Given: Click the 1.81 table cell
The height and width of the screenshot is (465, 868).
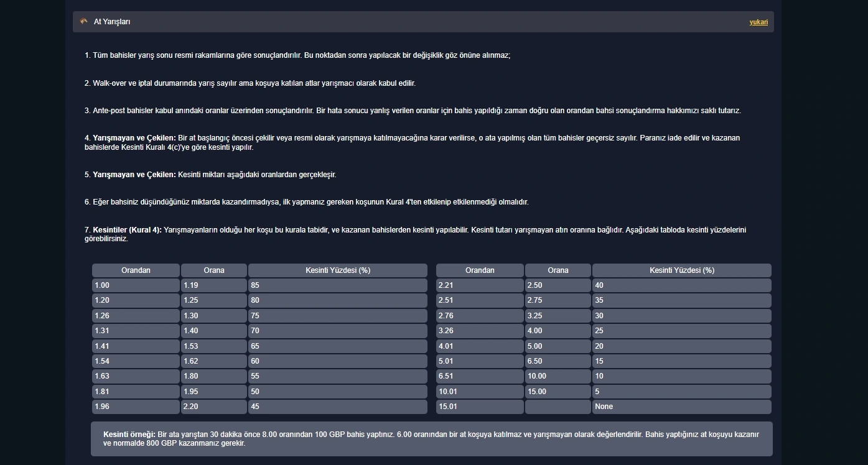Looking at the screenshot, I should (136, 392).
